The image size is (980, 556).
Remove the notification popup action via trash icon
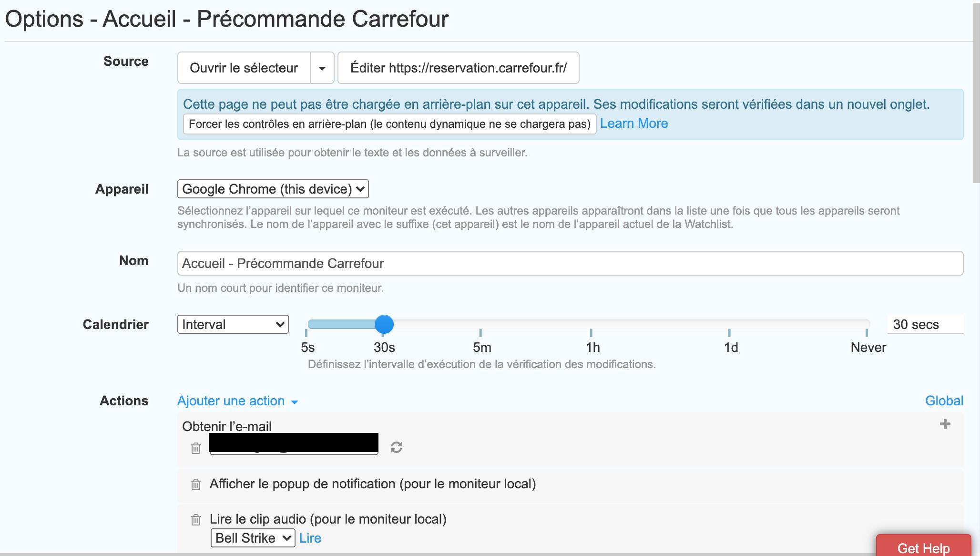point(196,484)
